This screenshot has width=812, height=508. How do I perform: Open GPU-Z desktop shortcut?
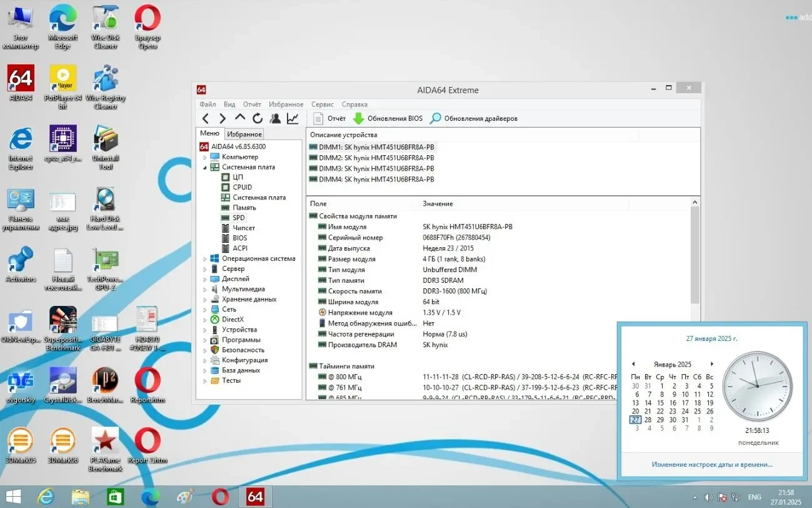coord(106,267)
